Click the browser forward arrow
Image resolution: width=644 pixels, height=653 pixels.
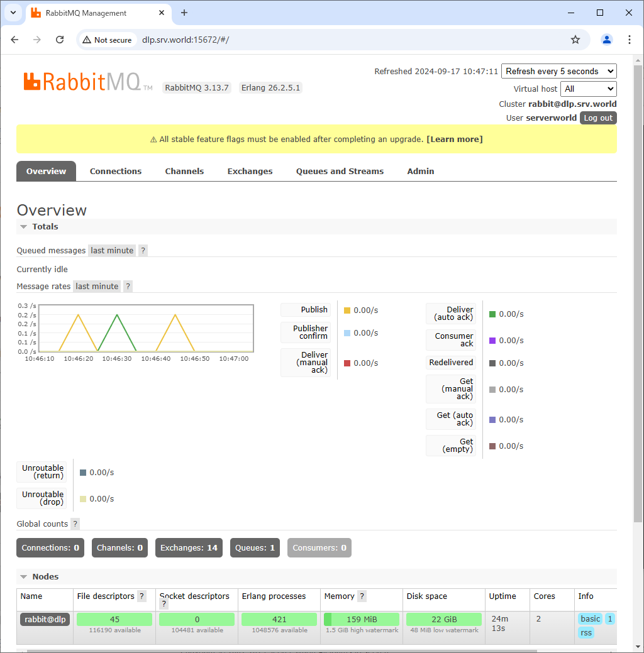[37, 40]
